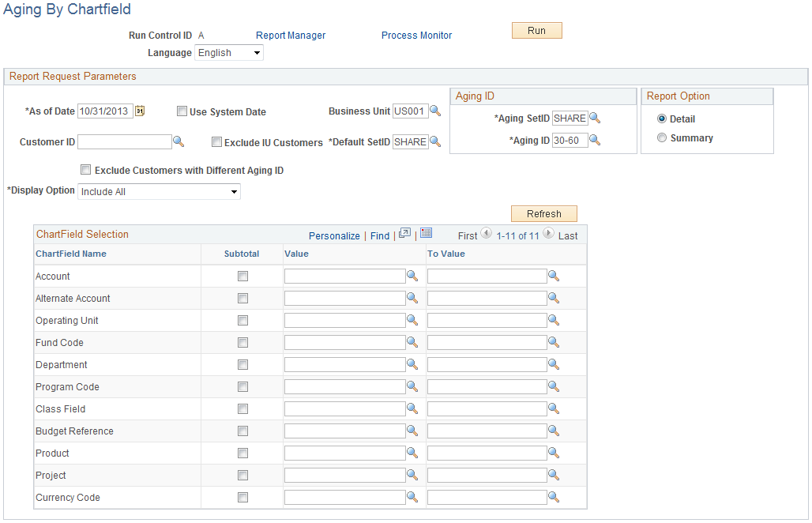This screenshot has width=812, height=523.
Task: Look up Account Value with magnifier
Action: (x=412, y=276)
